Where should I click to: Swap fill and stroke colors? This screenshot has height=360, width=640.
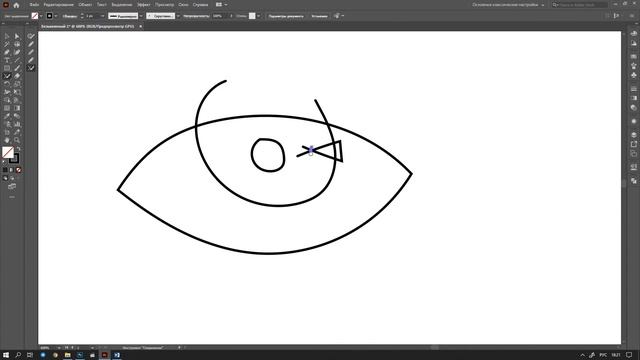(x=18, y=149)
